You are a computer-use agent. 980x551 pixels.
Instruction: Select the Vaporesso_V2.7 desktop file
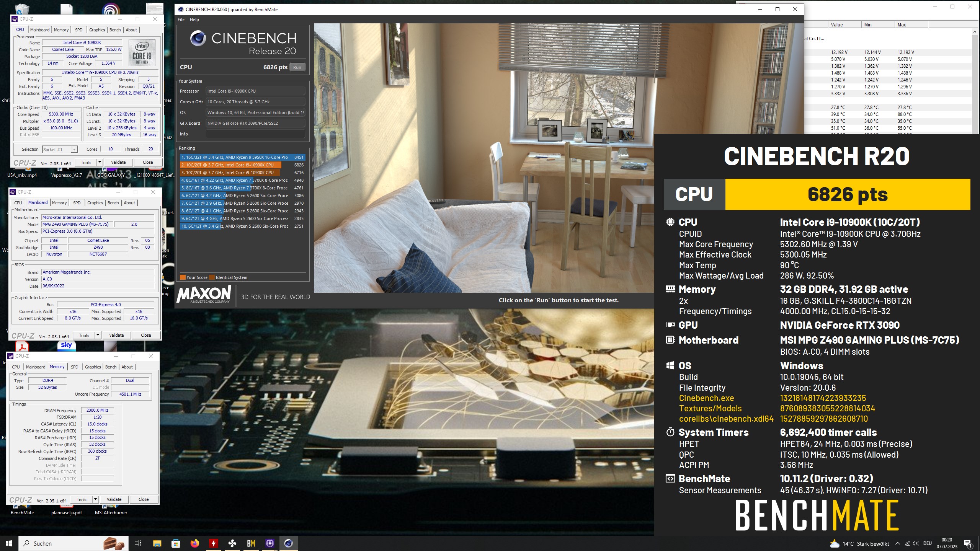(67, 175)
